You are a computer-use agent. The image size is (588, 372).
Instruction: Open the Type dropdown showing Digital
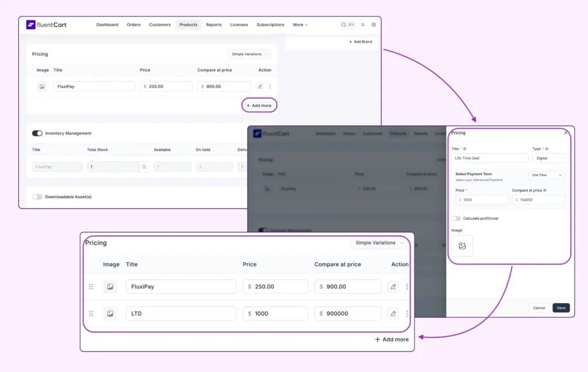tap(550, 158)
